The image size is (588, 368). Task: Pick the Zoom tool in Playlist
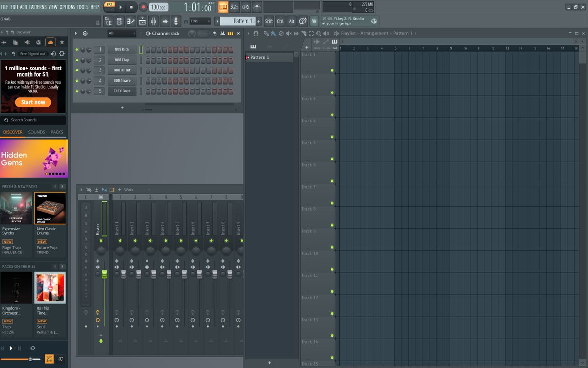click(x=318, y=33)
